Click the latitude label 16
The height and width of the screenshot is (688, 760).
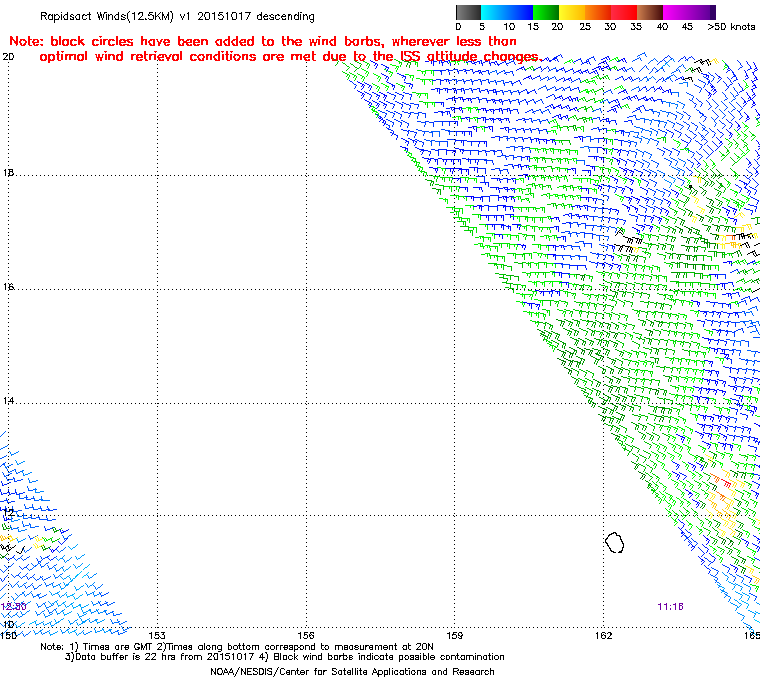[x=8, y=287]
